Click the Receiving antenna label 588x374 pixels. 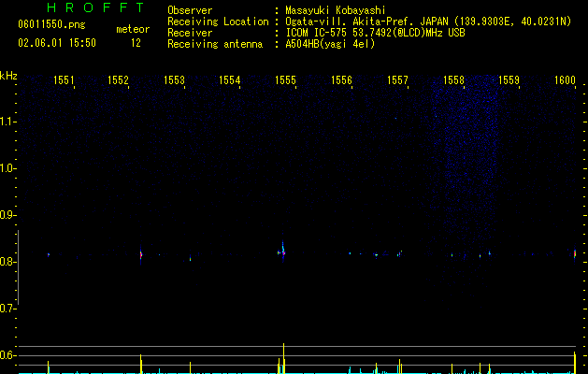(x=215, y=44)
